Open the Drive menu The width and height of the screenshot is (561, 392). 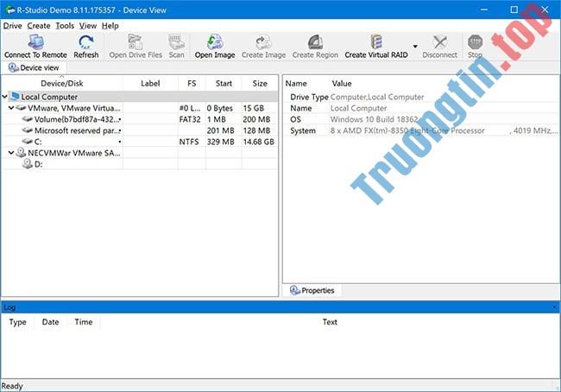12,26
